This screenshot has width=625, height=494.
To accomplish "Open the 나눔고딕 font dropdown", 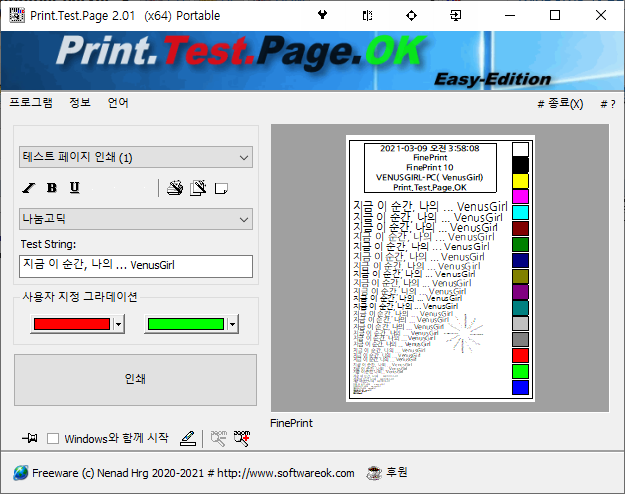I will (136, 219).
